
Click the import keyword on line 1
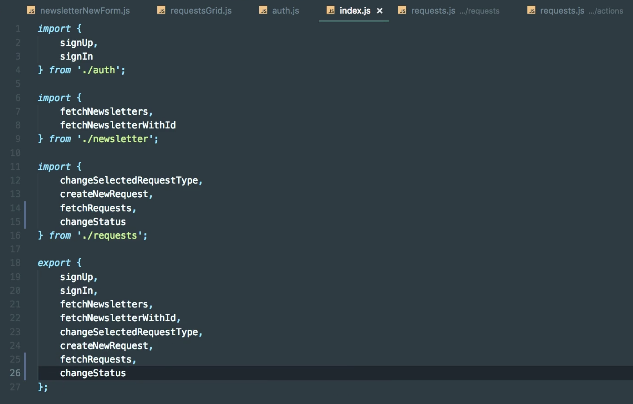click(x=54, y=29)
